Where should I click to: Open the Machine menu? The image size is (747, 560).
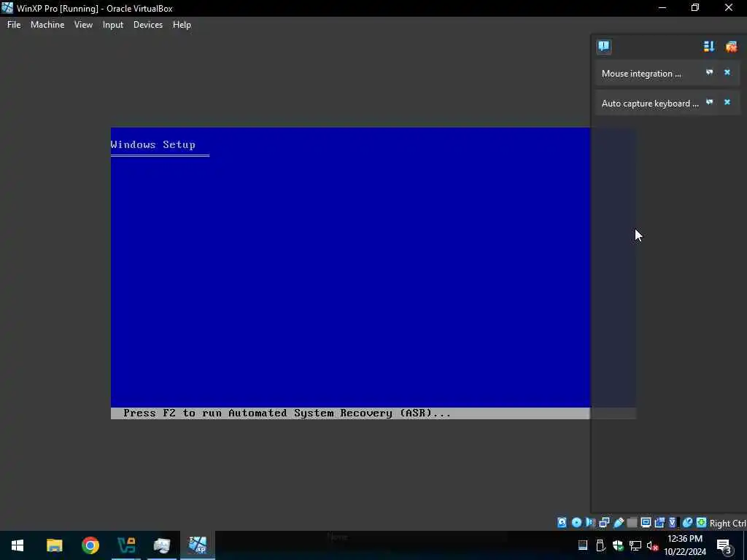click(47, 25)
